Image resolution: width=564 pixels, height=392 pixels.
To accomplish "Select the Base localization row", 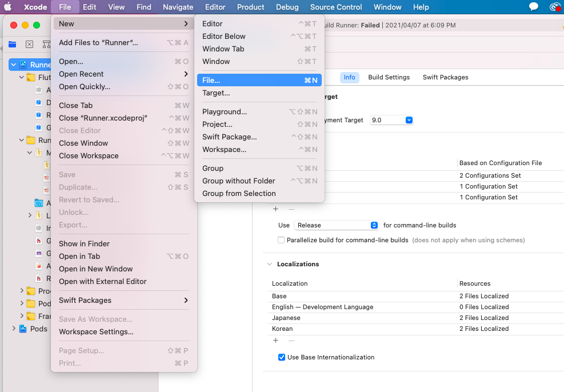I will tap(416, 297).
